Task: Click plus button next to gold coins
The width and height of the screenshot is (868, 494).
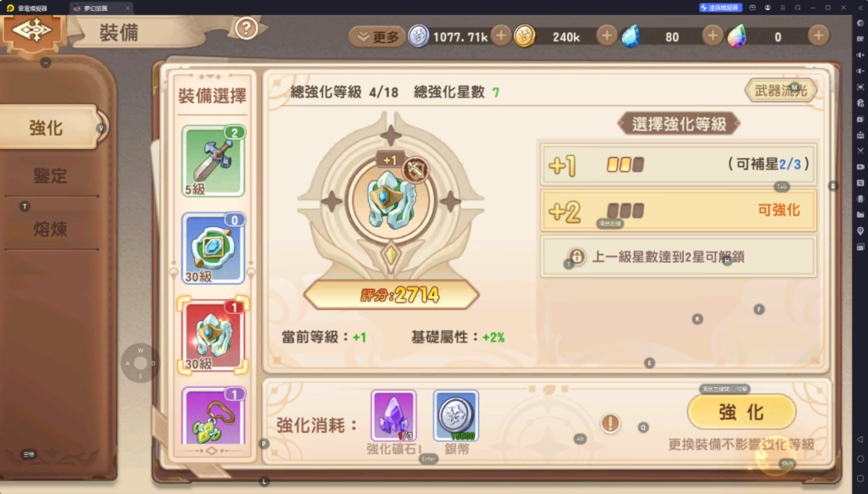Action: point(607,36)
